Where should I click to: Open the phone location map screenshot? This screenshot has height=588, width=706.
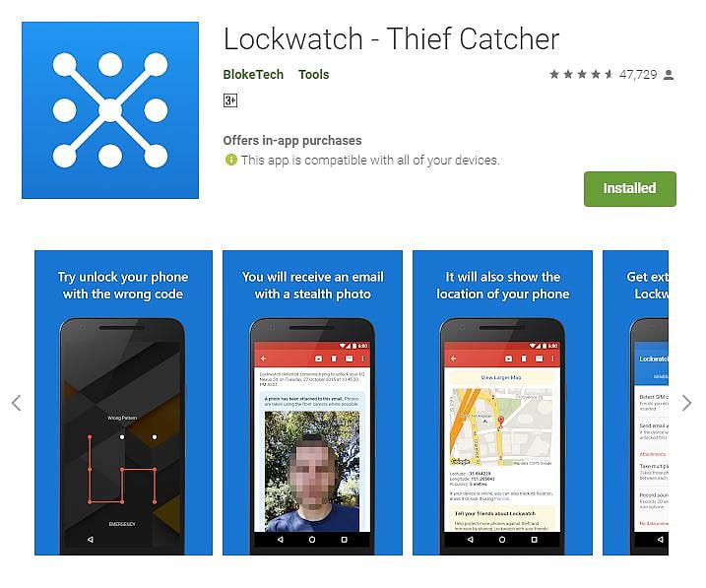point(502,403)
